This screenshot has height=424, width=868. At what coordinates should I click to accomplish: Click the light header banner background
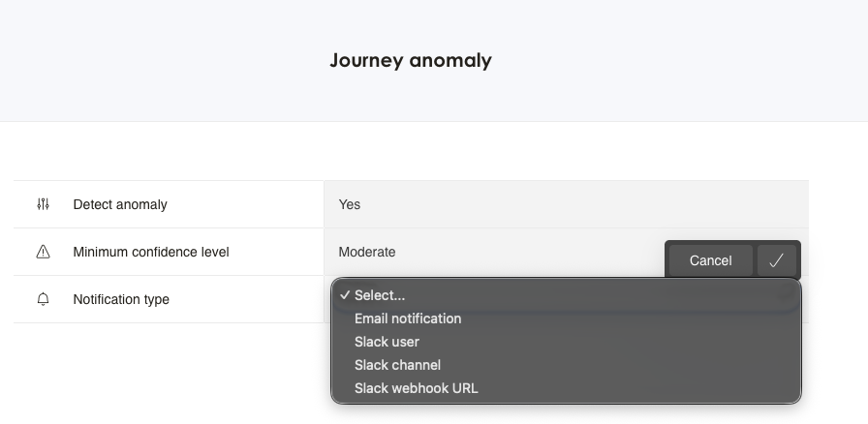pyautogui.click(x=145, y=60)
